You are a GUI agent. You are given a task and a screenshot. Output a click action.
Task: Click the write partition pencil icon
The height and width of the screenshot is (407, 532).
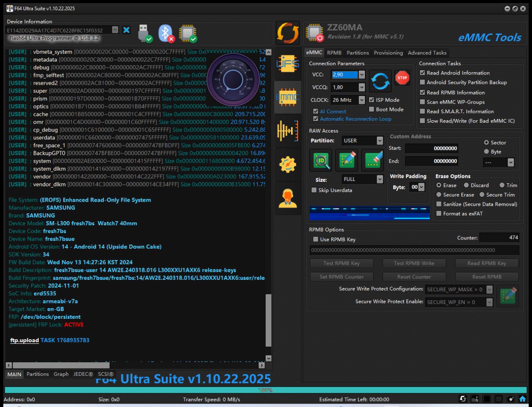pos(347,160)
